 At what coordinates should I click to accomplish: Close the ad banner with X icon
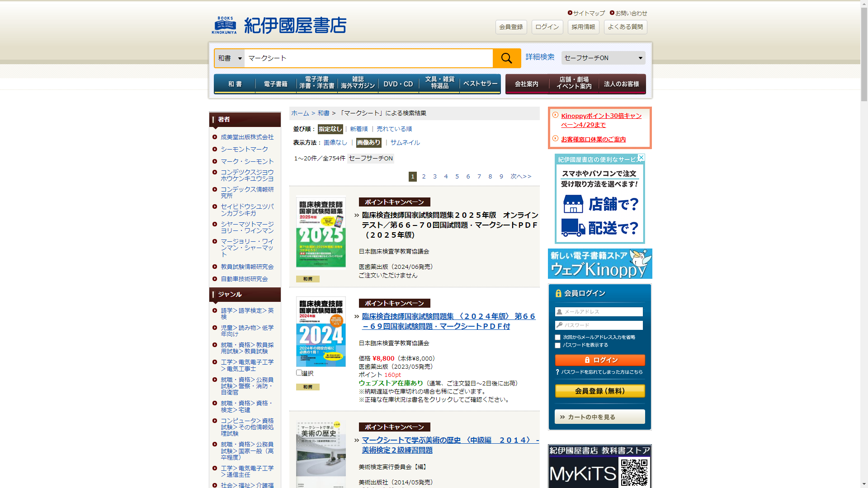tap(641, 158)
